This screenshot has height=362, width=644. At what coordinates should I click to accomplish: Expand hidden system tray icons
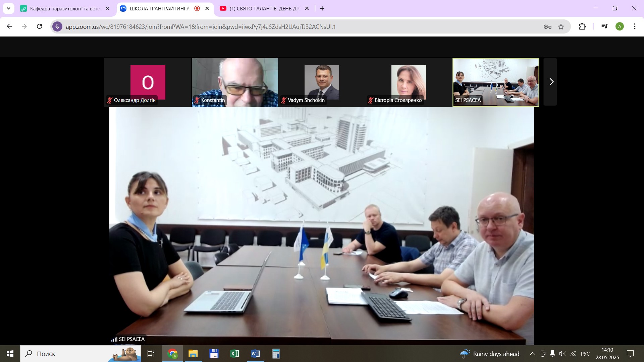pos(532,354)
